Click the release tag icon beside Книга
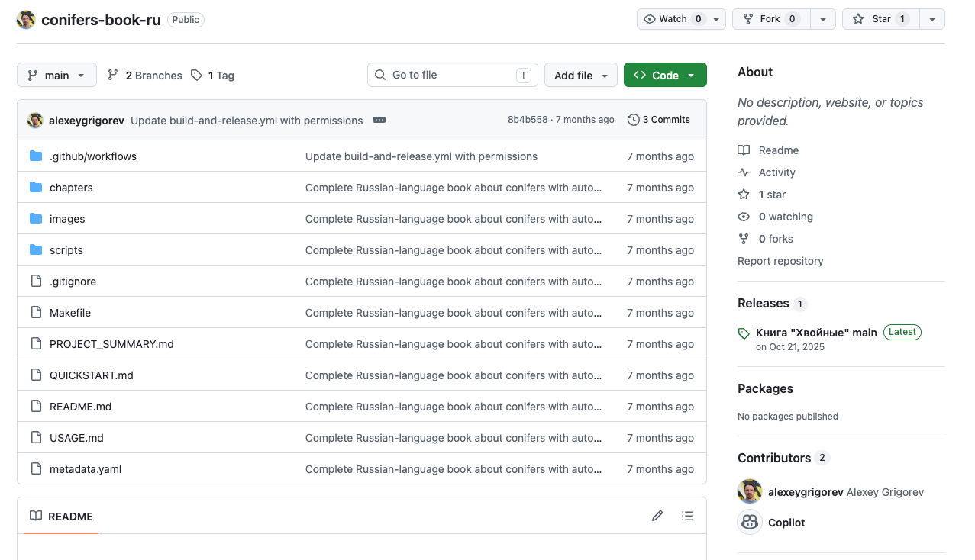This screenshot has width=975, height=560. pyautogui.click(x=744, y=333)
